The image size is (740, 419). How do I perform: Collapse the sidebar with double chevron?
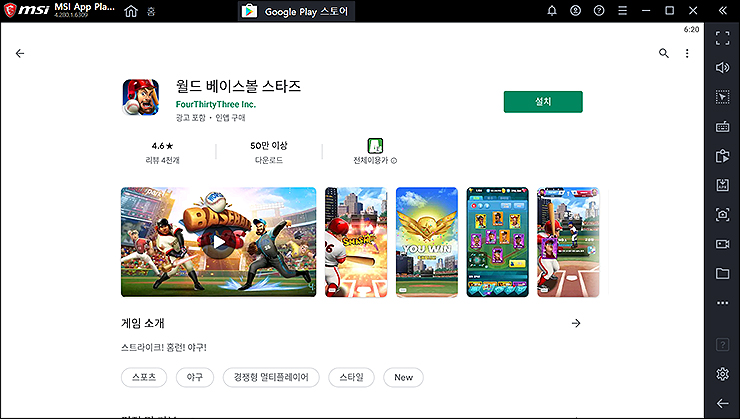coord(722,10)
